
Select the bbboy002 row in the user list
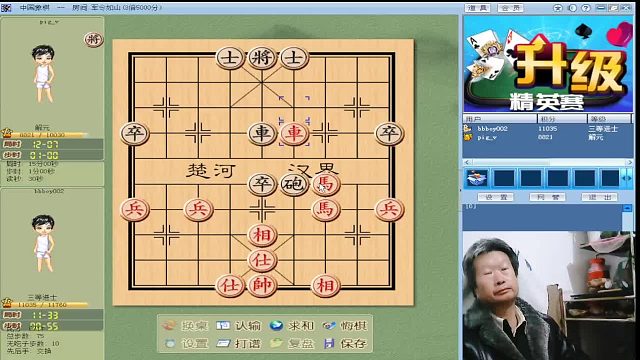(x=547, y=129)
